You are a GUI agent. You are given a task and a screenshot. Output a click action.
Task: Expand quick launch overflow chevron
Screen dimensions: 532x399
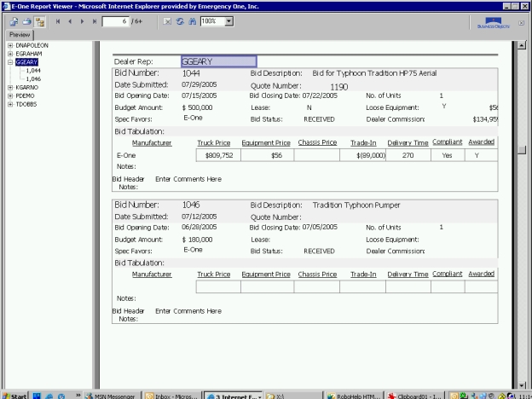click(78, 396)
